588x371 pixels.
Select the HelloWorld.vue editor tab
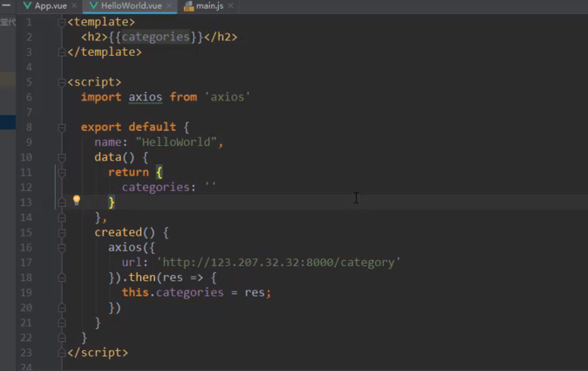coord(131,6)
